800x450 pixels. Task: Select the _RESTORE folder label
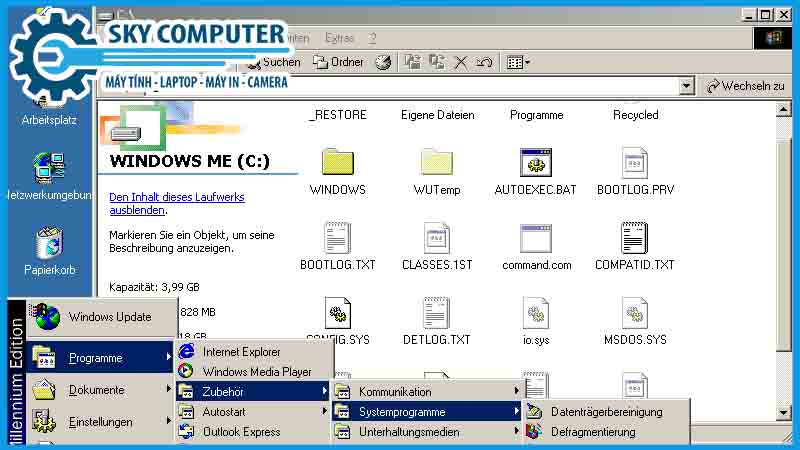[x=338, y=115]
